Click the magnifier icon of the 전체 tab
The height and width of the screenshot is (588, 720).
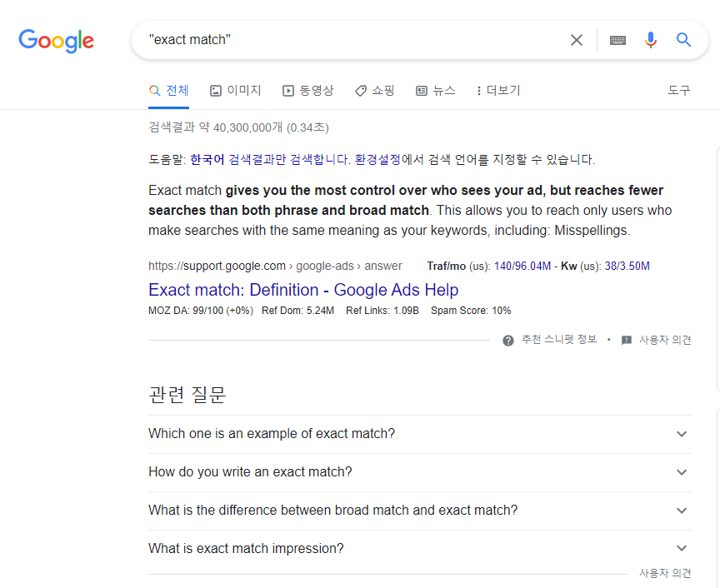pyautogui.click(x=154, y=91)
